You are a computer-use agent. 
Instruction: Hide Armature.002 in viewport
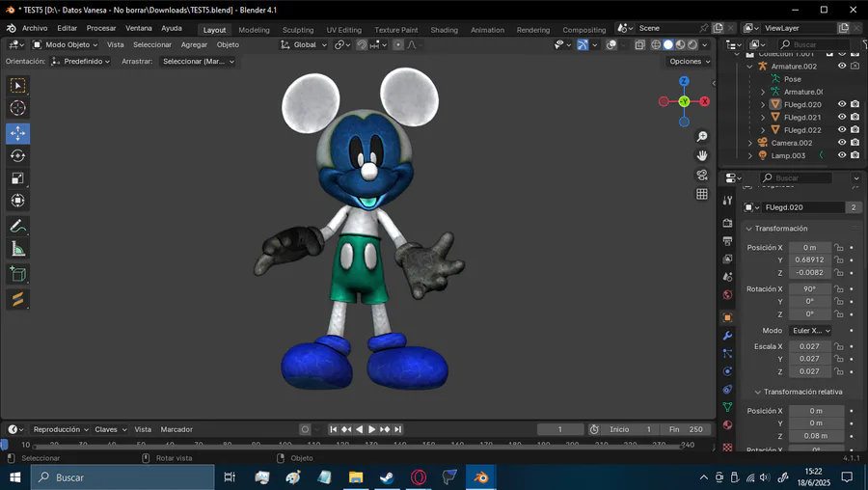pyautogui.click(x=842, y=66)
